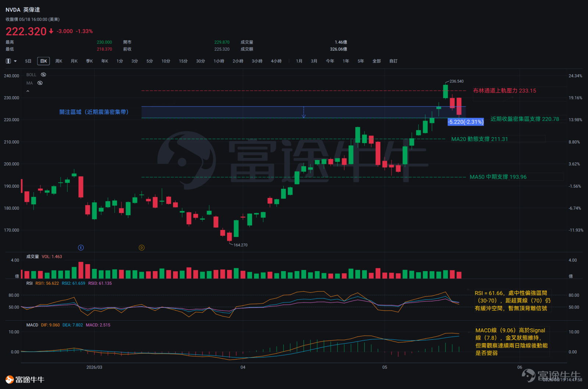Switch to 月K monthly candles
This screenshot has height=389, width=588.
coord(74,61)
